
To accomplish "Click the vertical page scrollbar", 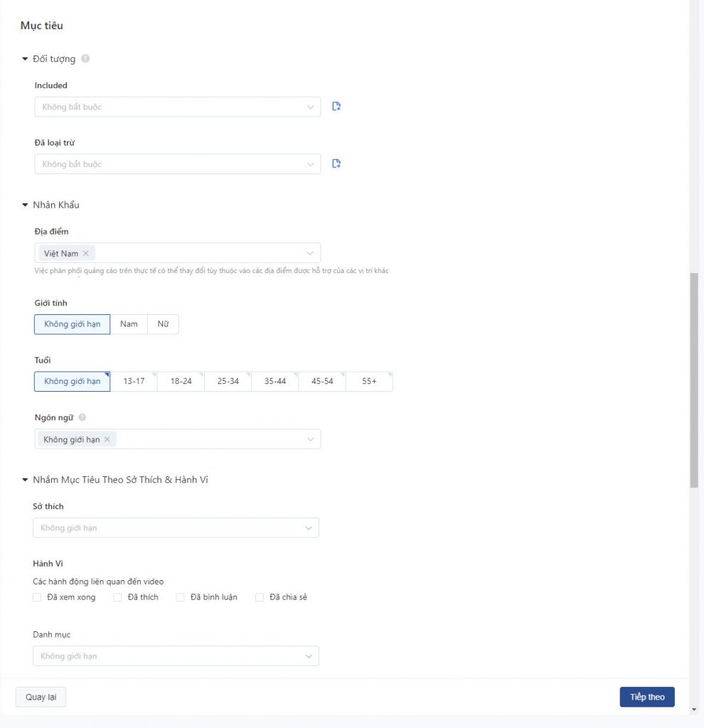I will tap(694, 380).
